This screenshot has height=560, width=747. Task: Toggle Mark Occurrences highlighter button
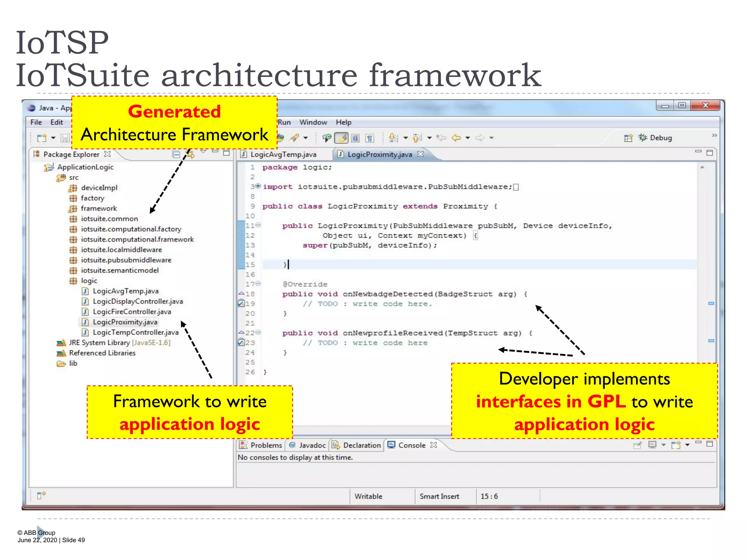pos(341,138)
